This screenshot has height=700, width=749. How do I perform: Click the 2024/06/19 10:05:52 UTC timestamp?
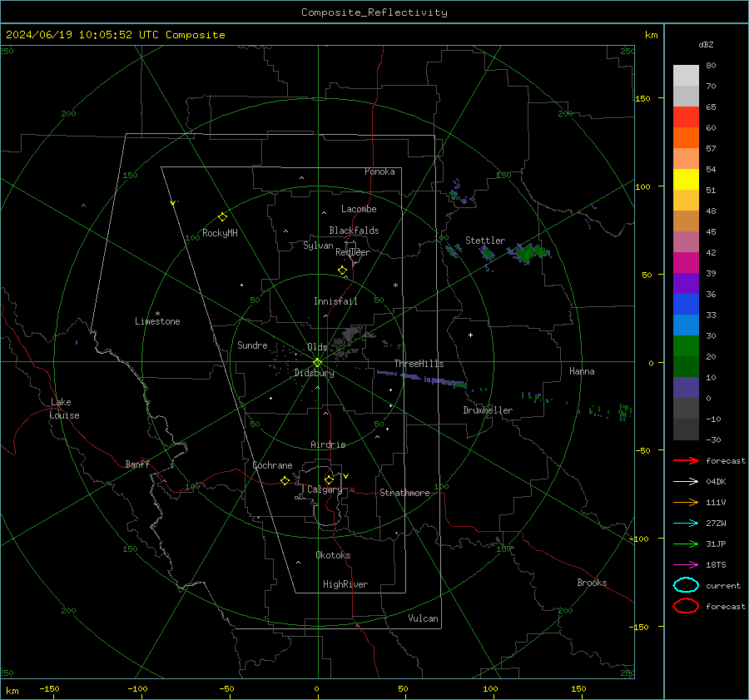[x=82, y=35]
